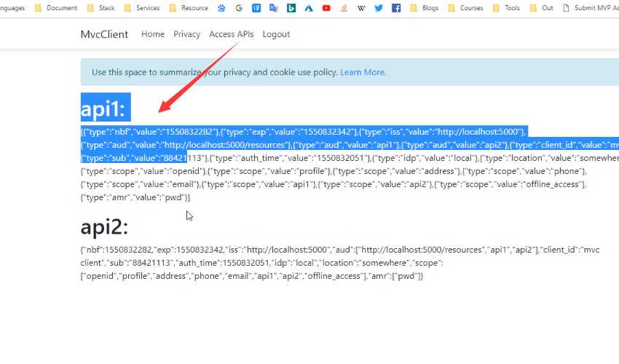The height and width of the screenshot is (364, 619).
Task: Open the Resource bookmarks folder
Action: point(189,8)
